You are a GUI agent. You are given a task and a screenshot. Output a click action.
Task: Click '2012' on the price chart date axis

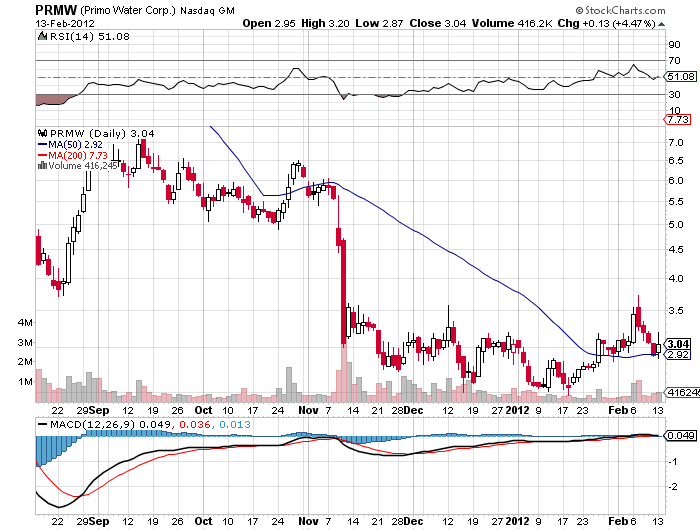517,410
